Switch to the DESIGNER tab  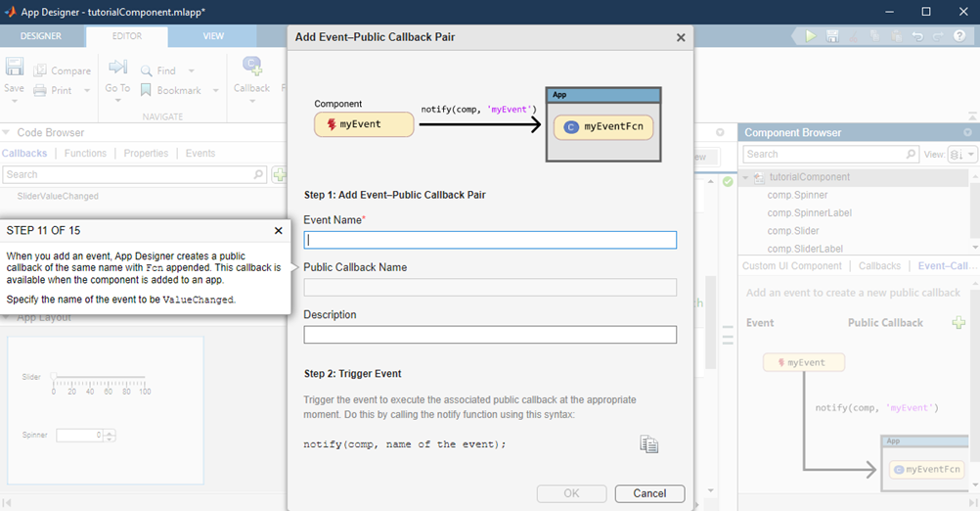[41, 36]
